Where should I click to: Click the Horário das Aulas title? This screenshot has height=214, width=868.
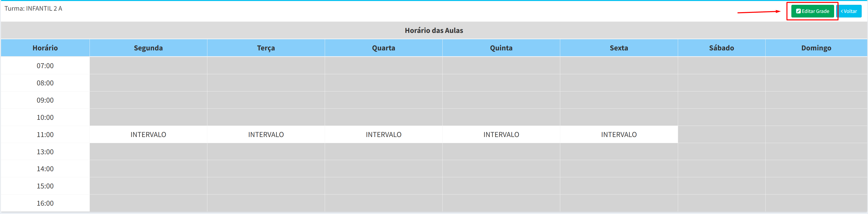(x=434, y=30)
